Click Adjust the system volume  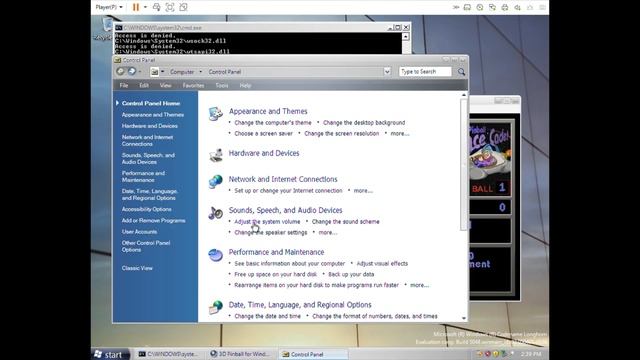click(x=267, y=222)
